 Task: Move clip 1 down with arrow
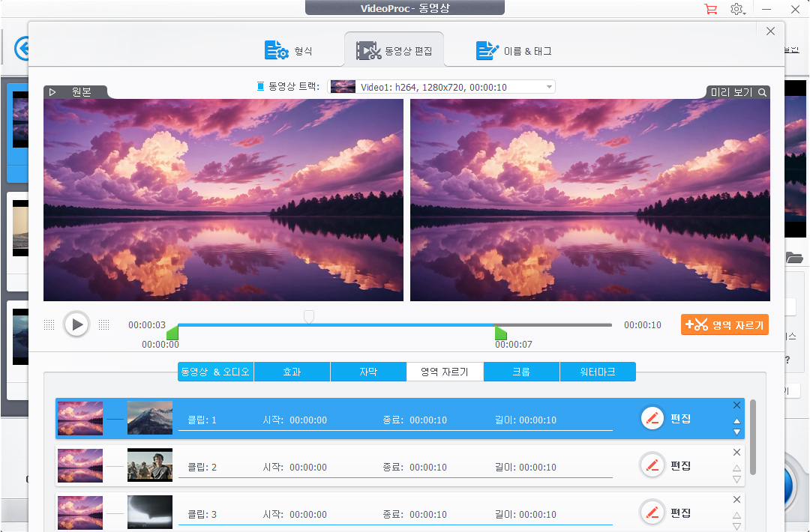736,432
